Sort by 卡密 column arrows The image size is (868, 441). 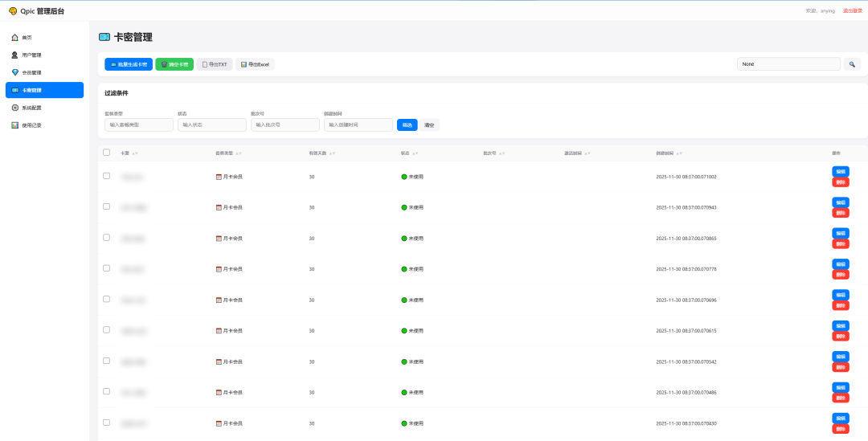(x=135, y=153)
